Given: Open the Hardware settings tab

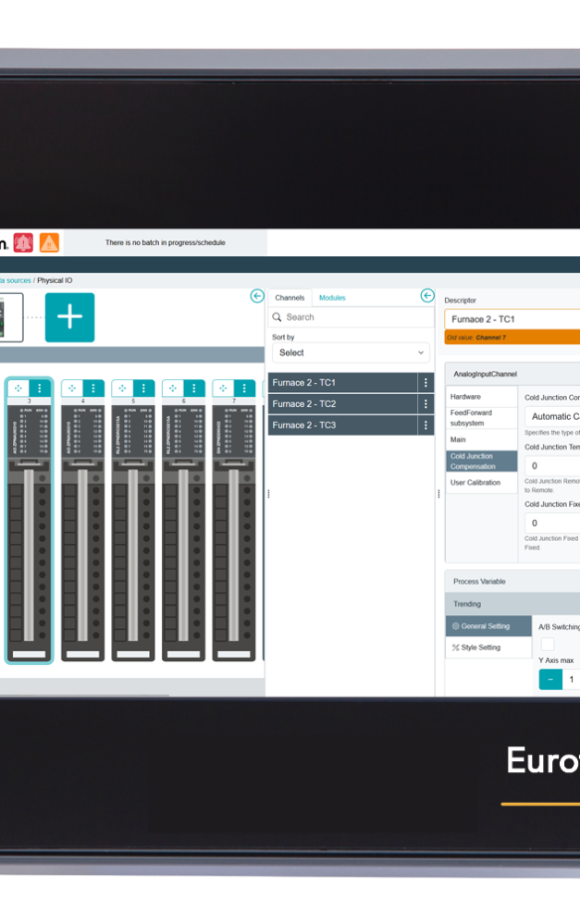Looking at the screenshot, I should click(465, 397).
